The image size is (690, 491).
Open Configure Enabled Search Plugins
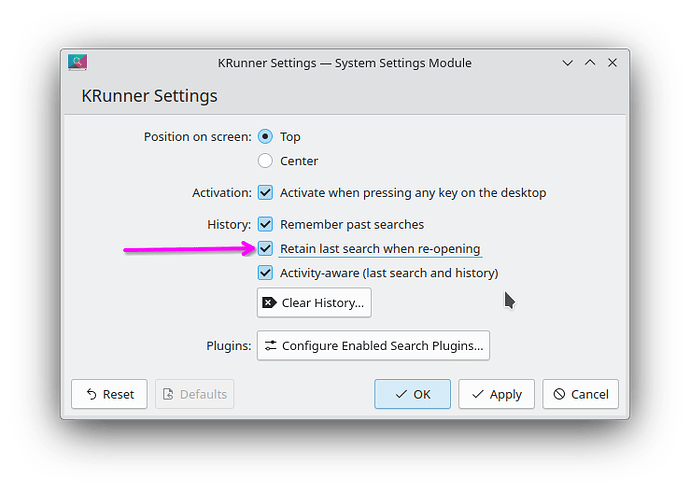pos(373,346)
